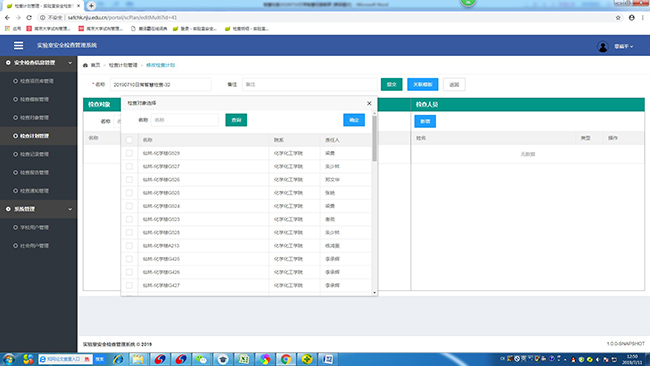
Task: Open the hamburger menu in header
Action: coord(18,45)
